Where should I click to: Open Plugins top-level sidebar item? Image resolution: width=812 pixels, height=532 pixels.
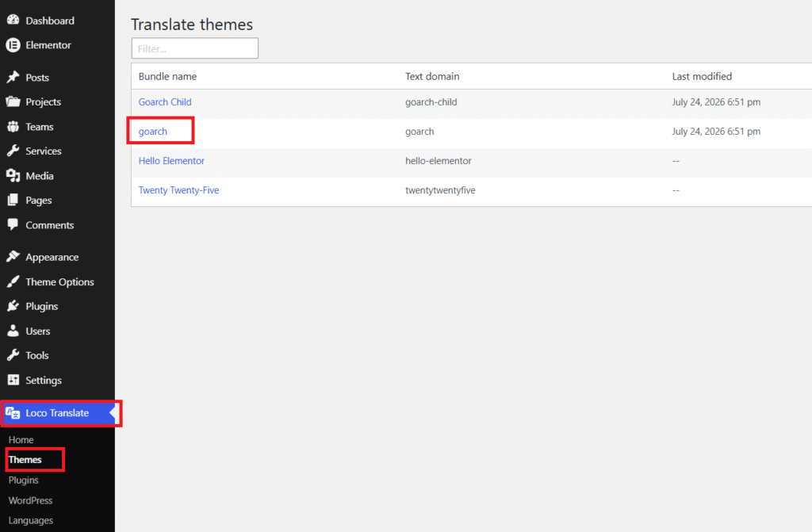pyautogui.click(x=42, y=307)
